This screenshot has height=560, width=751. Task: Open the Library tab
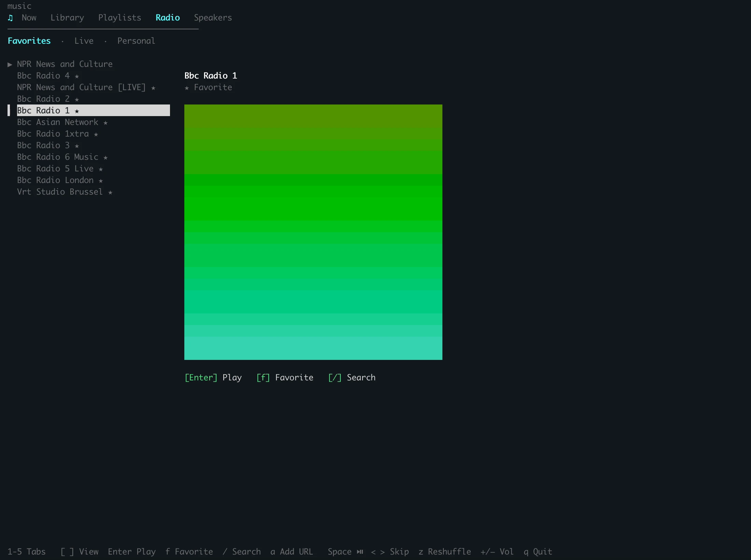pos(67,18)
